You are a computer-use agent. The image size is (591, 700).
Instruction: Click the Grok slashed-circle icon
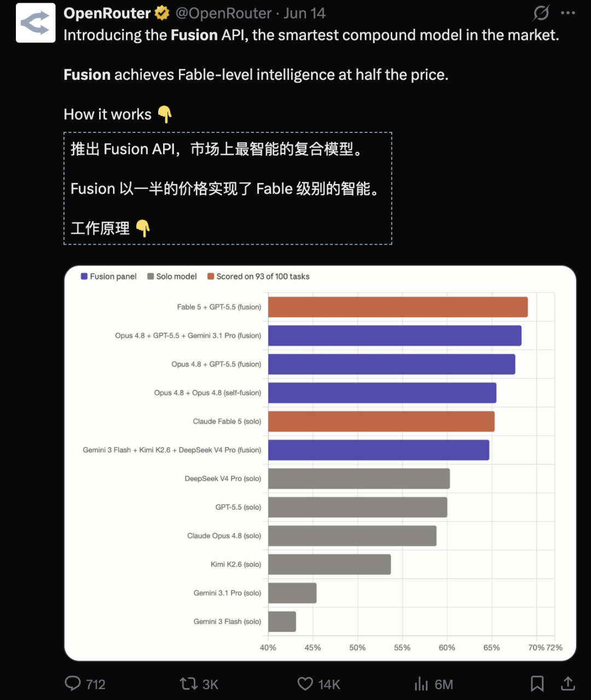(541, 13)
